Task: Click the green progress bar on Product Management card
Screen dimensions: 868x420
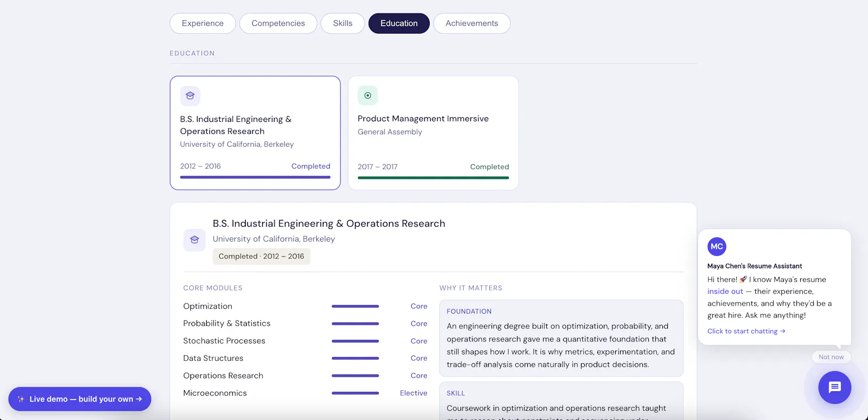Action: (433, 178)
